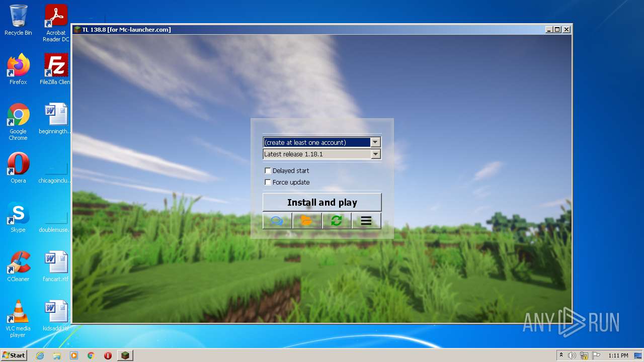Open Windows Explorer from the taskbar
Viewport: 644px width, 362px height.
click(57, 355)
